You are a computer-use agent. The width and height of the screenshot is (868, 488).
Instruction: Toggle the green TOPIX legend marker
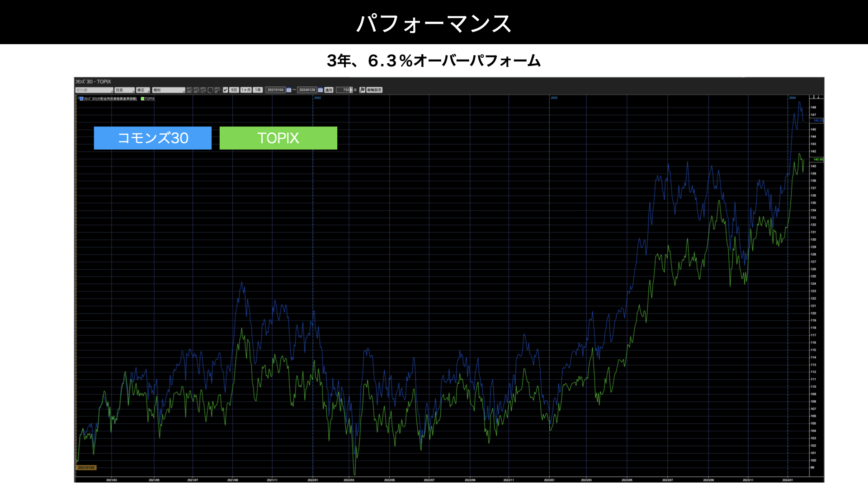click(142, 99)
